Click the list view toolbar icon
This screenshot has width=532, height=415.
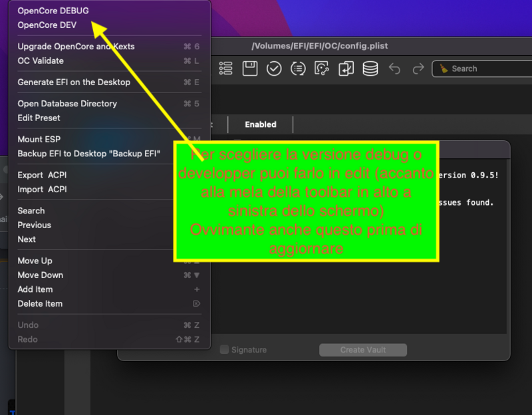(225, 69)
